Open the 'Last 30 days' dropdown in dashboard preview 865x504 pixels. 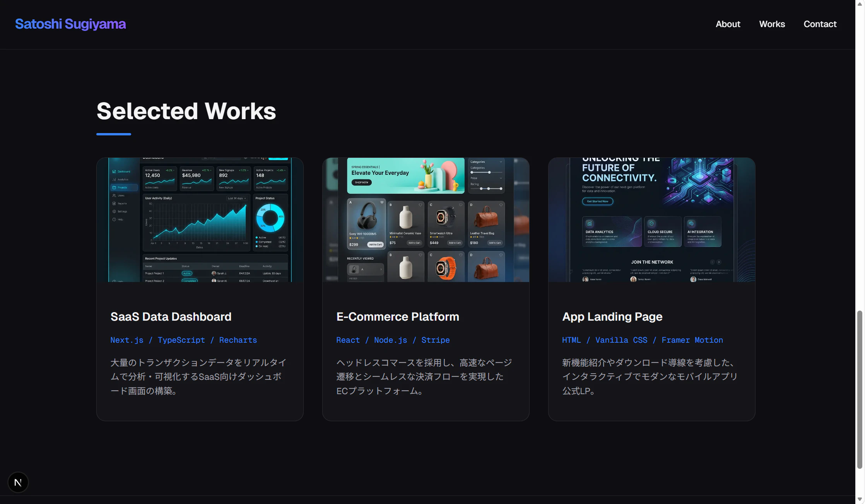click(237, 198)
